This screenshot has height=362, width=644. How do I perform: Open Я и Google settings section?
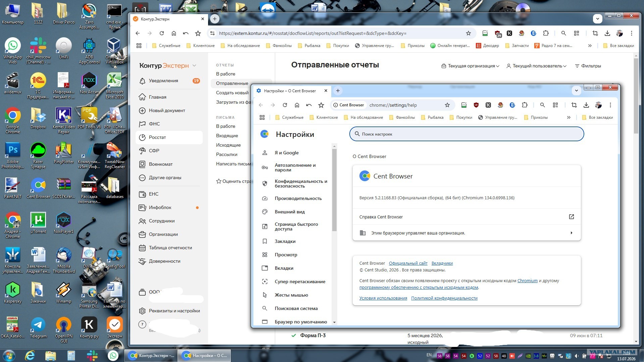pyautogui.click(x=287, y=153)
